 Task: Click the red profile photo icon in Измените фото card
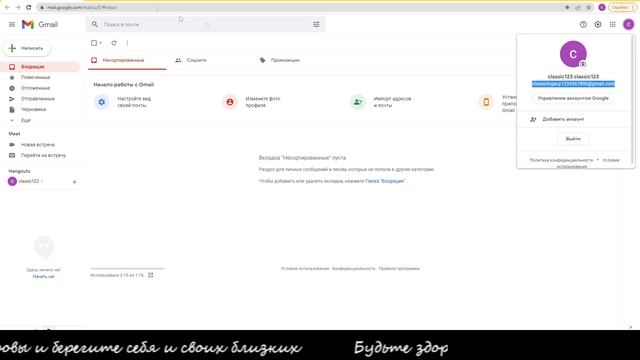tap(230, 102)
